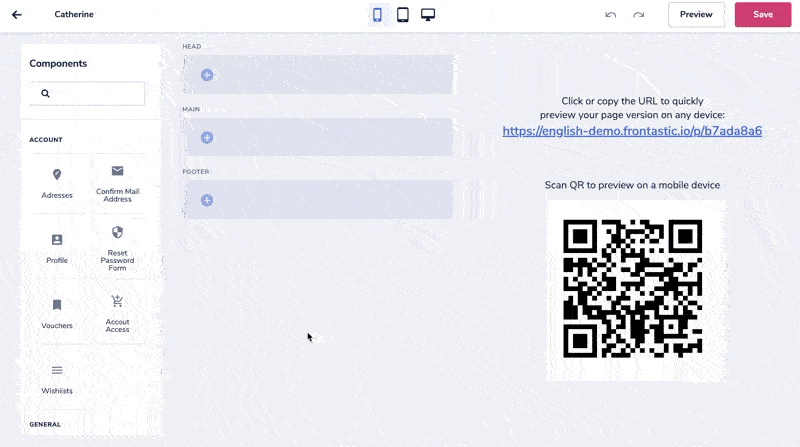This screenshot has width=800, height=447.
Task: Add element to FOOTER section plus icon
Action: click(207, 200)
